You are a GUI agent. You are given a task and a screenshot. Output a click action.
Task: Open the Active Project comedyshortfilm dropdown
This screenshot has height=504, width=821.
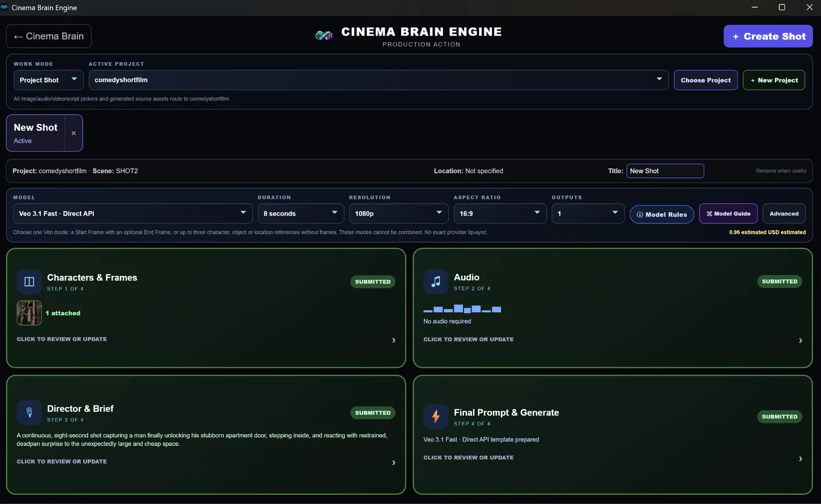coord(379,80)
